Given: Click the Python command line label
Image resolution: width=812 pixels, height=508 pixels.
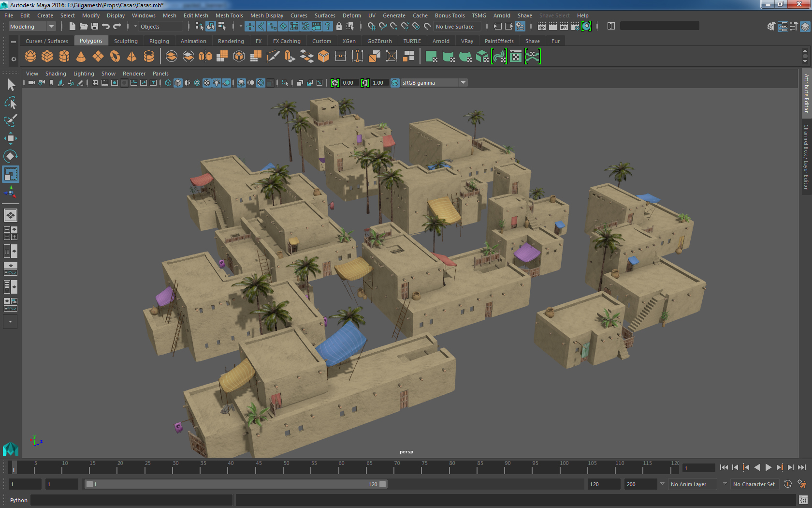Looking at the screenshot, I should (18, 500).
